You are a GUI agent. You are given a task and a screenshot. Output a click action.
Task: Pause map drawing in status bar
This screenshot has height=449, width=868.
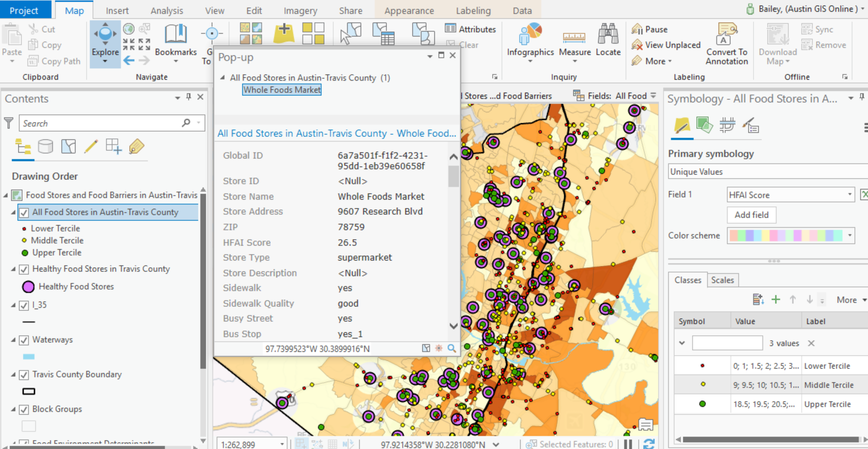pos(628,444)
